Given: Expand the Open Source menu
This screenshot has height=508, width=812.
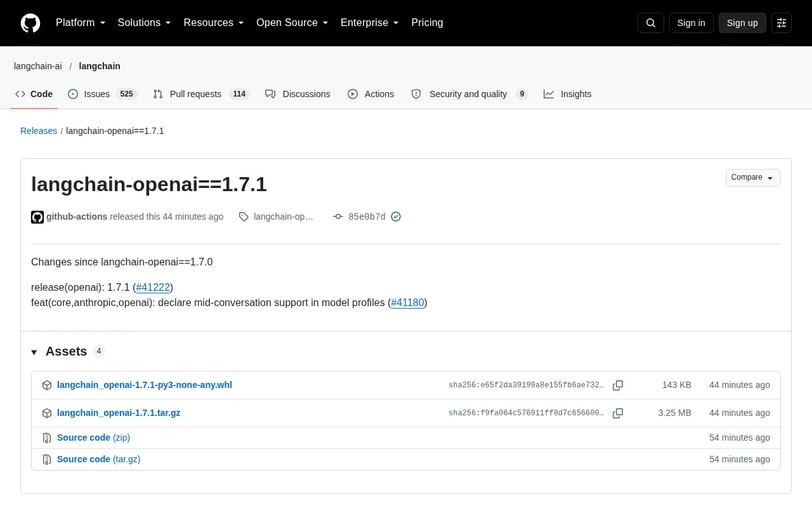Looking at the screenshot, I should tap(292, 23).
